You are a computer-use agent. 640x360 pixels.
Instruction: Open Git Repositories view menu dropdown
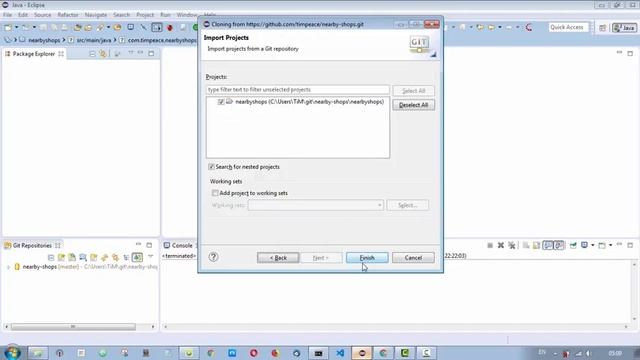(x=151, y=257)
